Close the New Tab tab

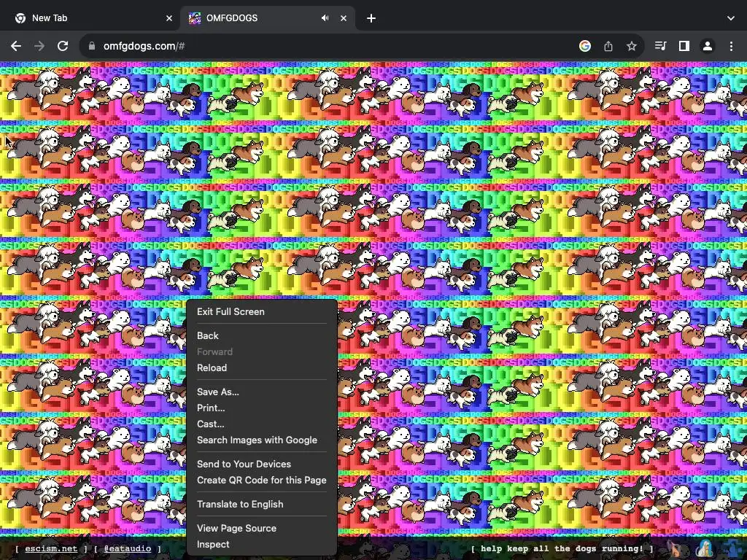tap(169, 18)
